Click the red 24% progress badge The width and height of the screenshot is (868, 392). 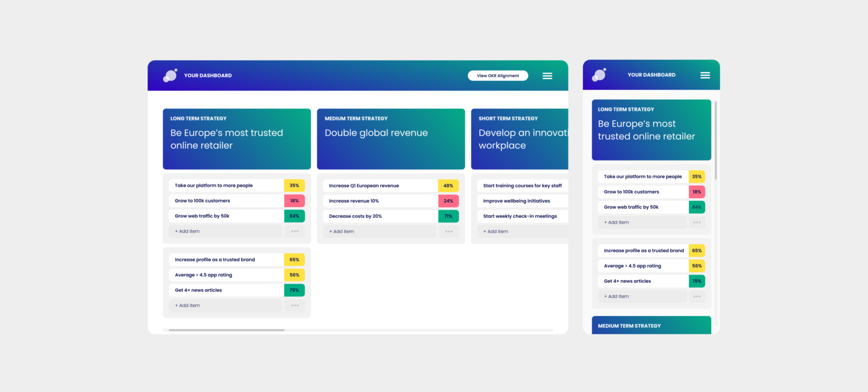coord(448,201)
